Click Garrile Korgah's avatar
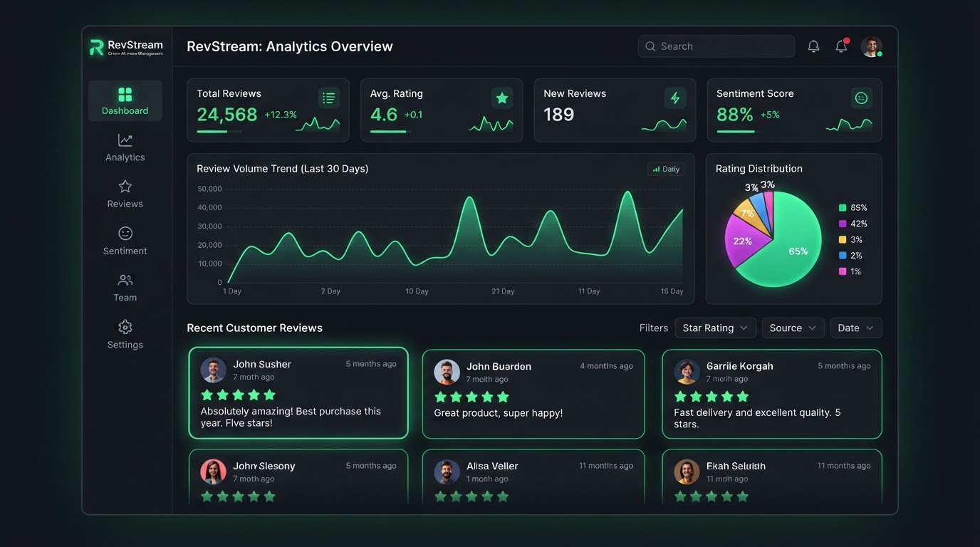 [687, 372]
